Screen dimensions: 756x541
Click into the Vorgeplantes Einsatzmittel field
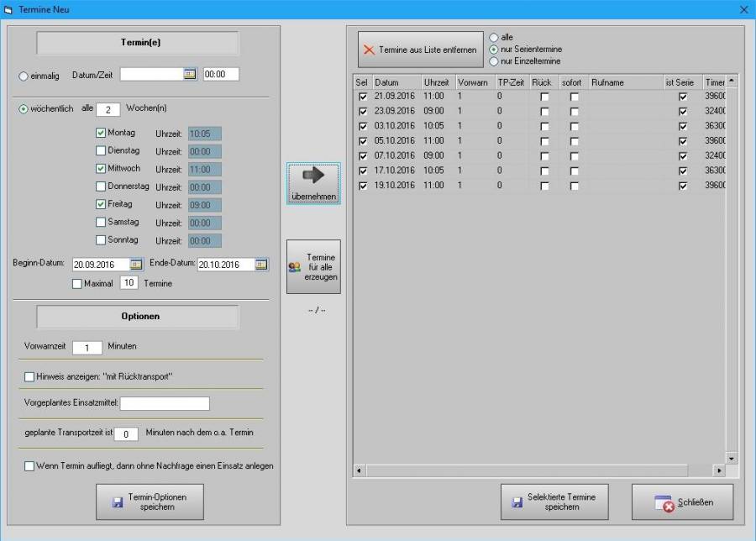[x=165, y=403]
